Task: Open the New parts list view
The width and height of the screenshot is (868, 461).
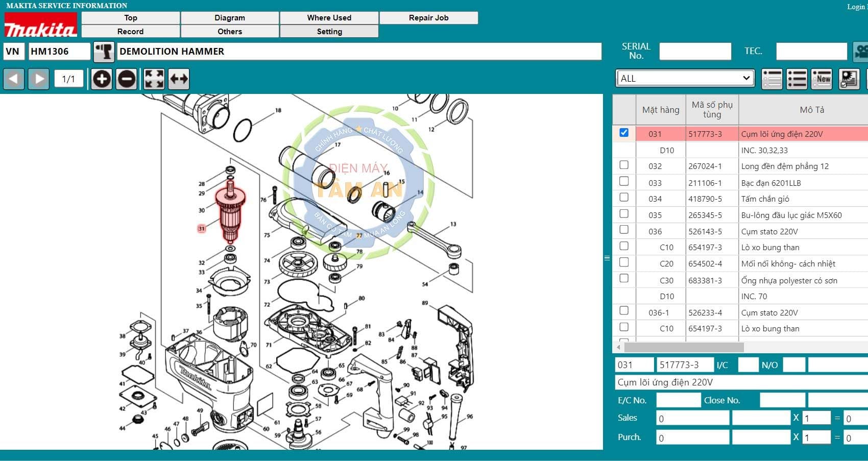Action: 822,79
